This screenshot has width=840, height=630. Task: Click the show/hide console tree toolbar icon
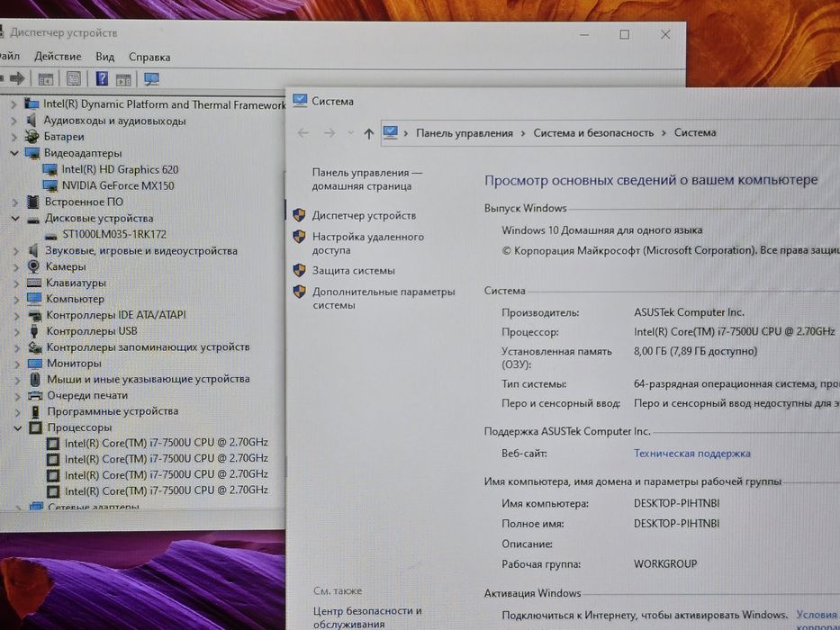coord(46,79)
